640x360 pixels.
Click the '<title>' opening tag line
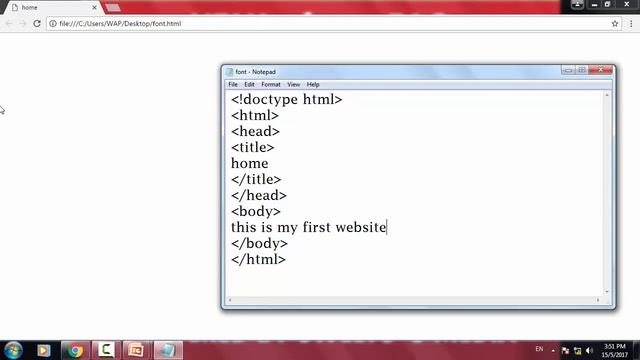point(253,147)
